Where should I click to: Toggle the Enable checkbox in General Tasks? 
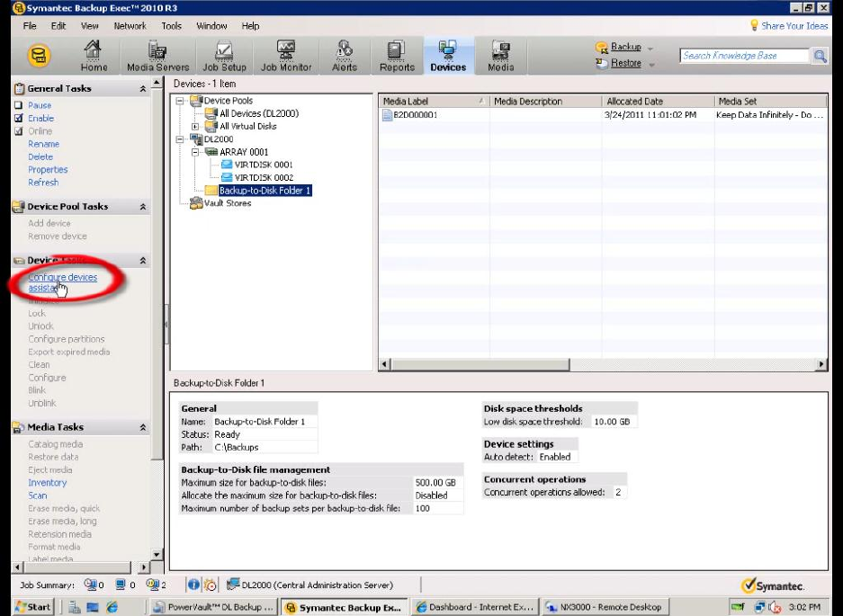click(x=18, y=118)
